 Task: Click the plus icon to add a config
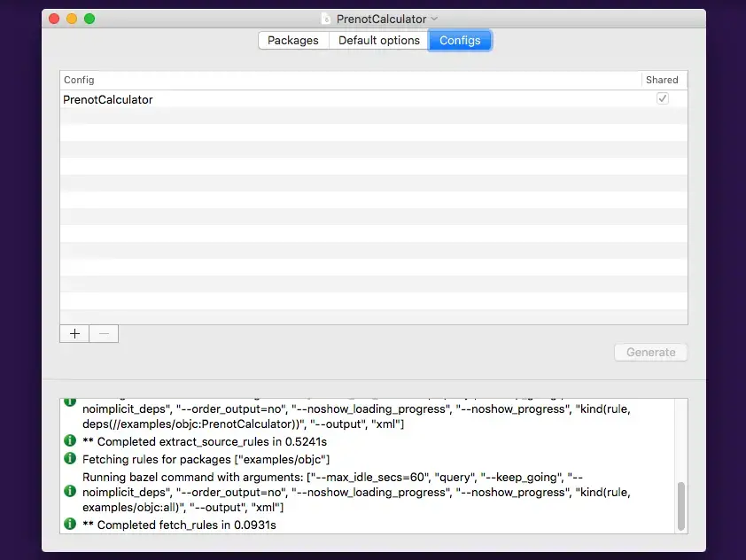tap(74, 333)
